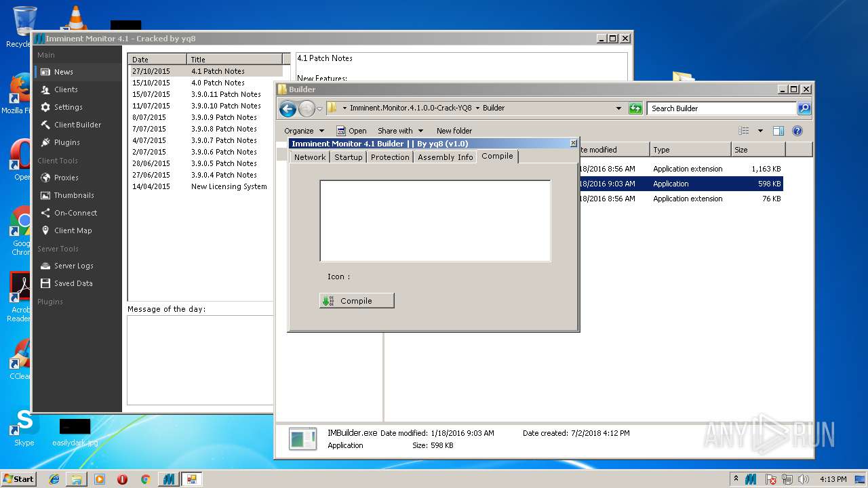Open the VLC desktop shortcut

coord(75,18)
